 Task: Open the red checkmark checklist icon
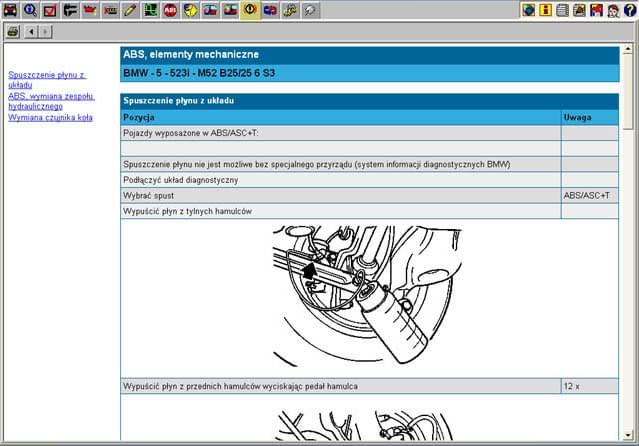(x=50, y=10)
